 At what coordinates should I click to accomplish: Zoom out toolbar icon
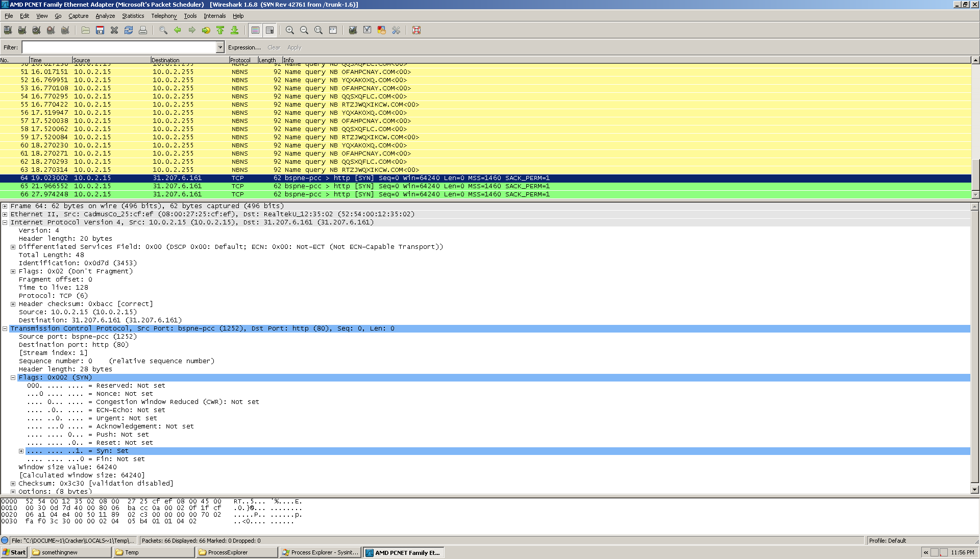coord(304,31)
